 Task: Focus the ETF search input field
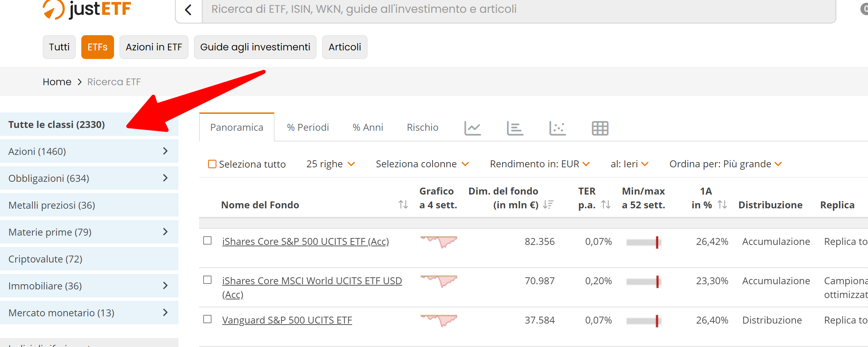coord(519,10)
